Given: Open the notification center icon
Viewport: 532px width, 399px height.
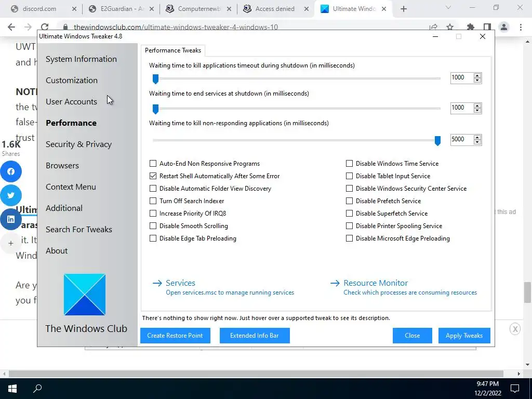Looking at the screenshot, I should (515, 389).
